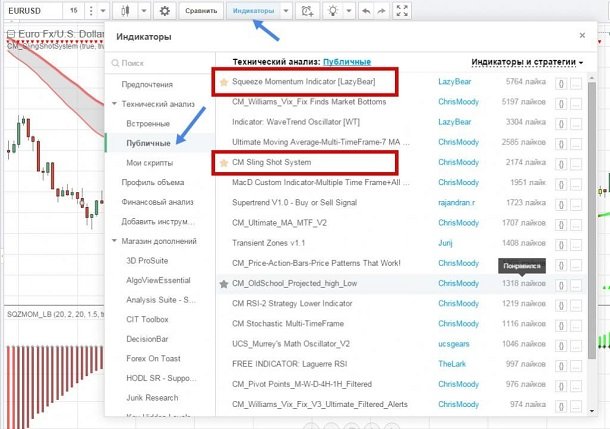Open the candlestick chart type button
The image size is (610, 429).
coord(125,11)
